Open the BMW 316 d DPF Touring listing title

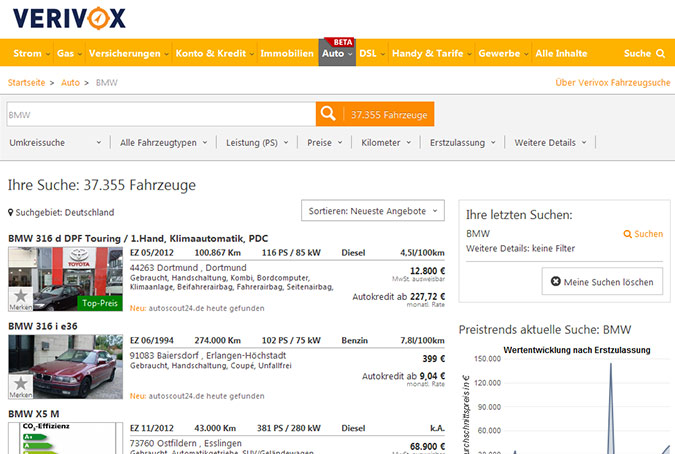pyautogui.click(x=138, y=238)
